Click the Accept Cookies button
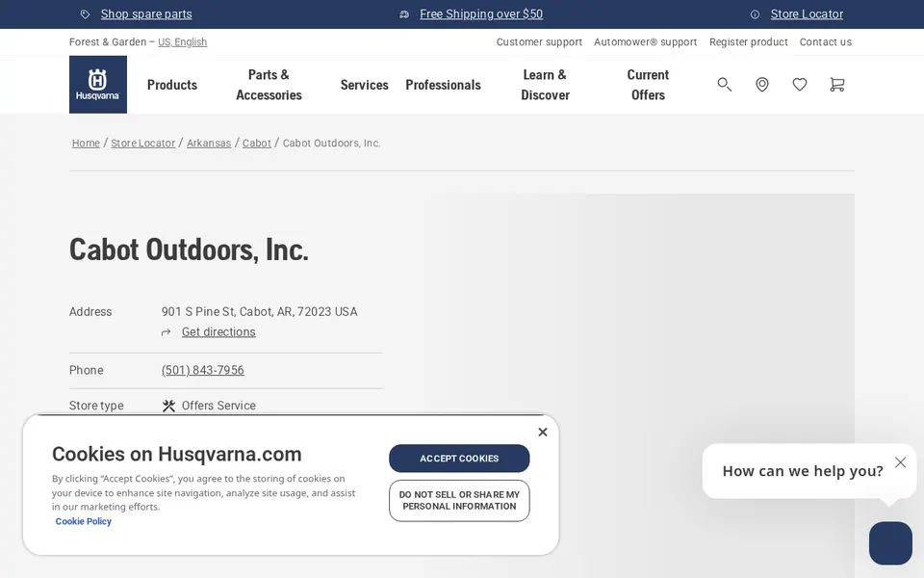Image resolution: width=924 pixels, height=578 pixels. click(459, 459)
